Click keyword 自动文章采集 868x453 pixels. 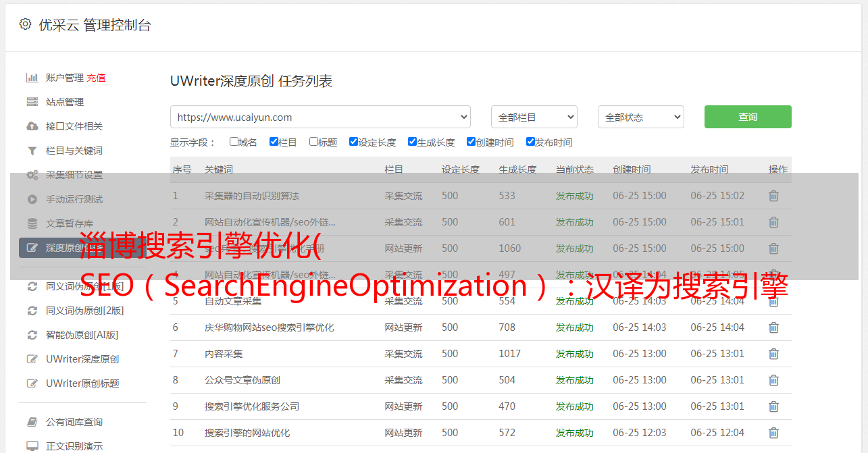click(233, 301)
